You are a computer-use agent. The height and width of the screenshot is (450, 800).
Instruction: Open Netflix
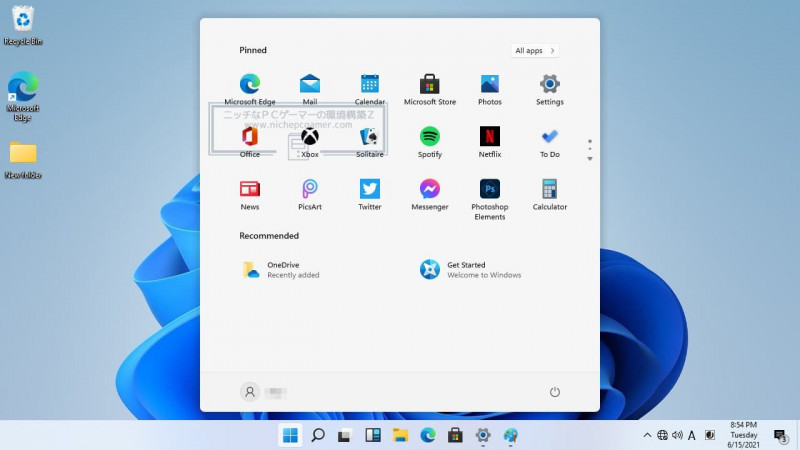click(x=490, y=142)
